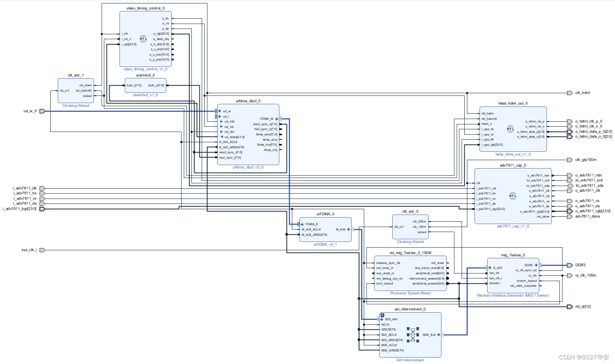
Task: Click the slowest_sync_clk pin on reset block
Action: (388, 263)
